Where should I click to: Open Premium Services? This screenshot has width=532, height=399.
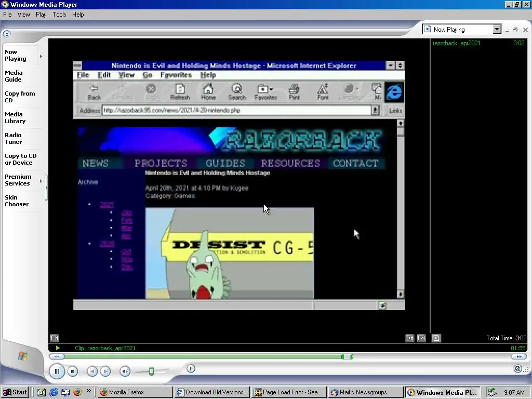coord(18,180)
